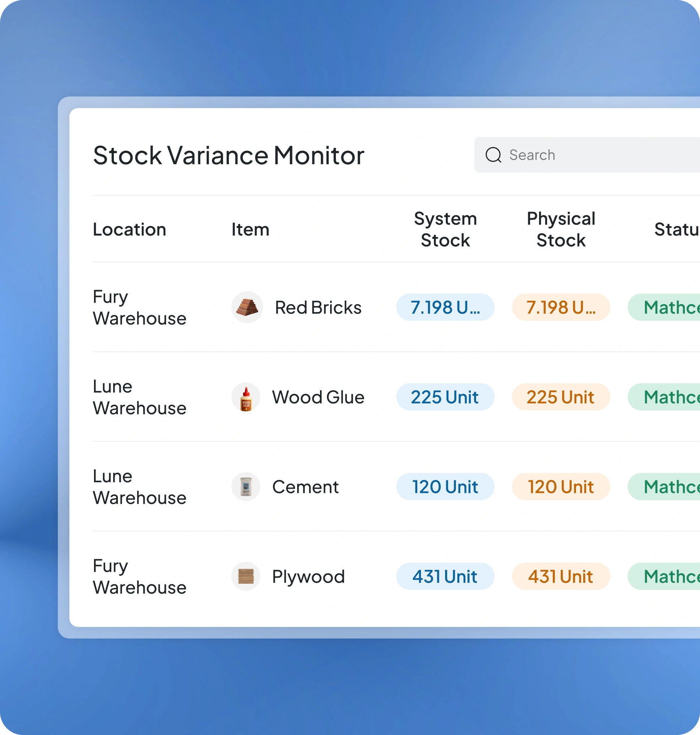Select Fury Warehouse in Red Bricks row
Viewport: 700px width, 735px height.
[140, 307]
